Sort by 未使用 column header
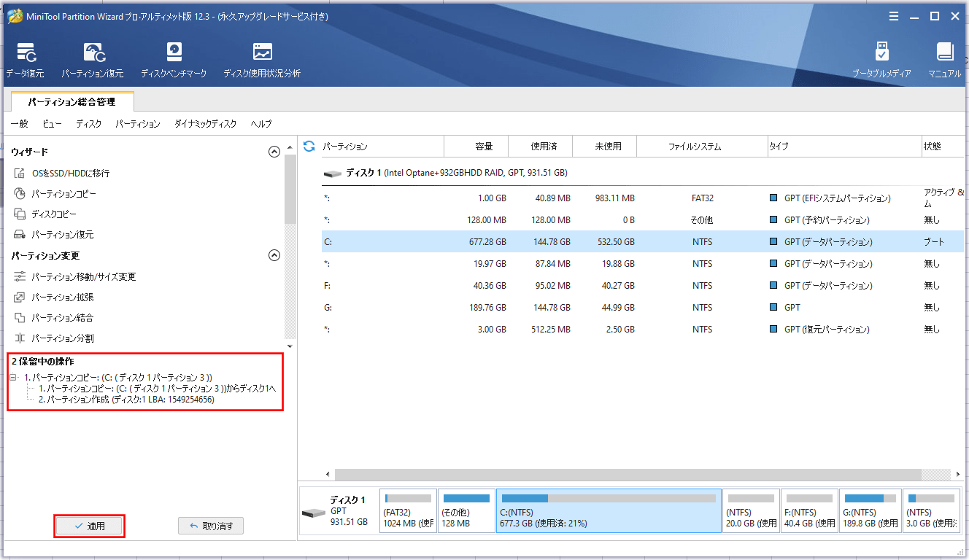The height and width of the screenshot is (560, 969). [x=605, y=147]
